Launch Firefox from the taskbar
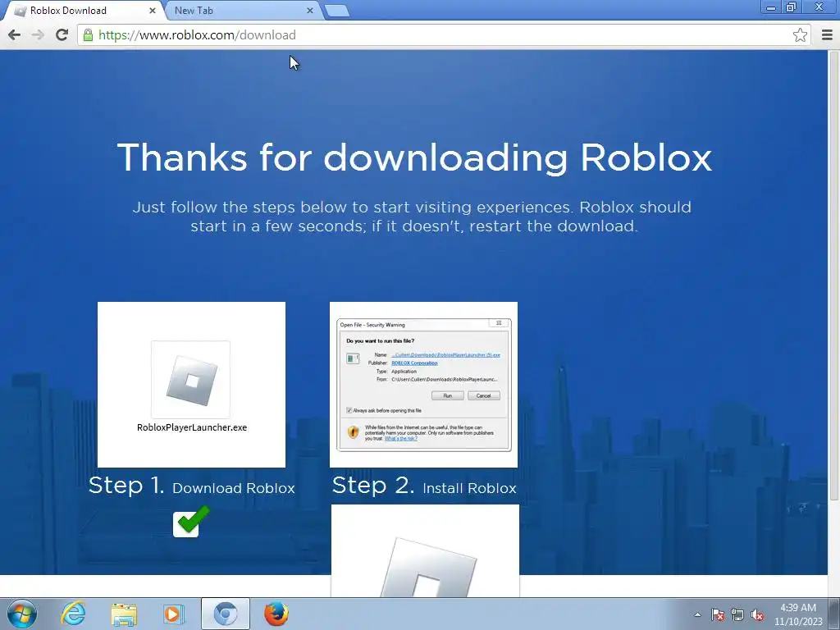 tap(276, 614)
